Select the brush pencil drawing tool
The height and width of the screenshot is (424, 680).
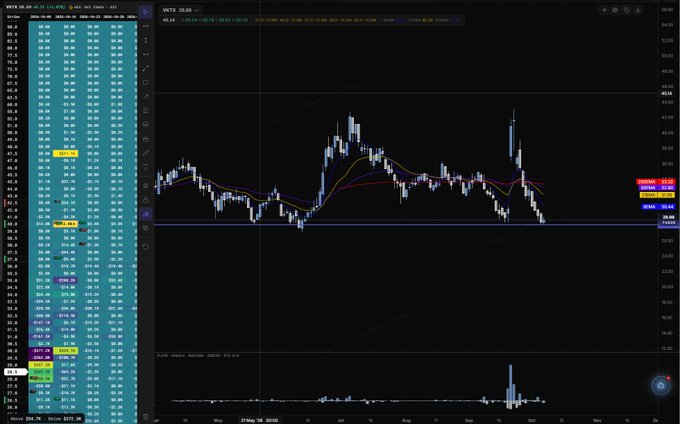146,153
